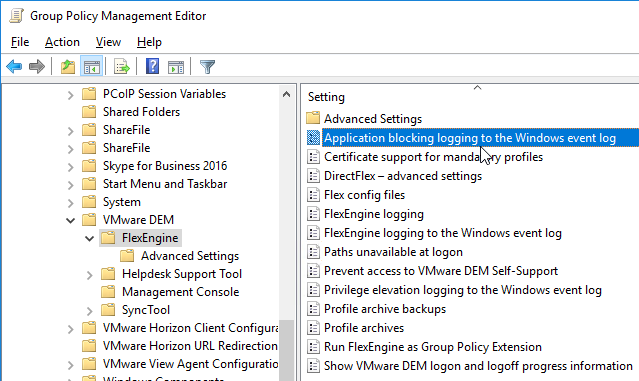This screenshot has height=381, width=639.
Task: Click the Export List toolbar icon
Action: coord(121,66)
